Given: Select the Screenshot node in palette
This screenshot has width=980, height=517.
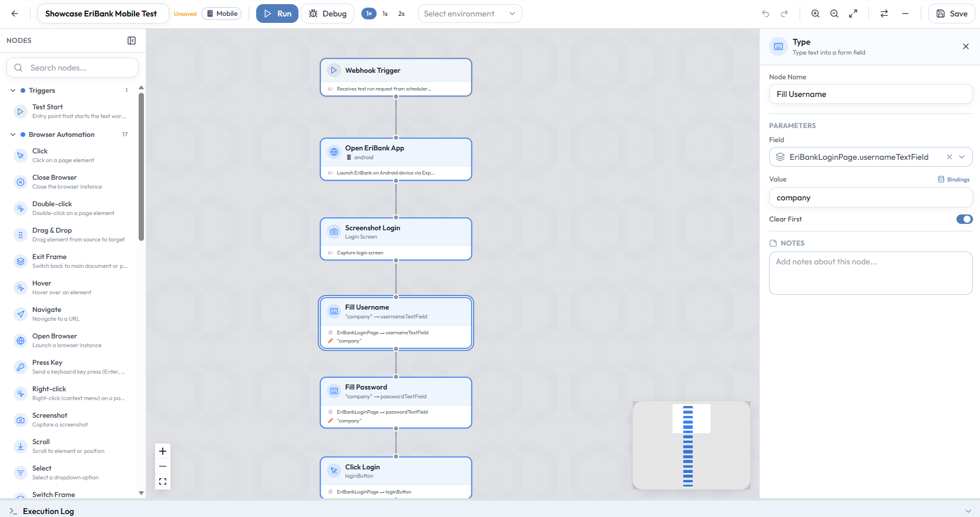Looking at the screenshot, I should [x=71, y=420].
